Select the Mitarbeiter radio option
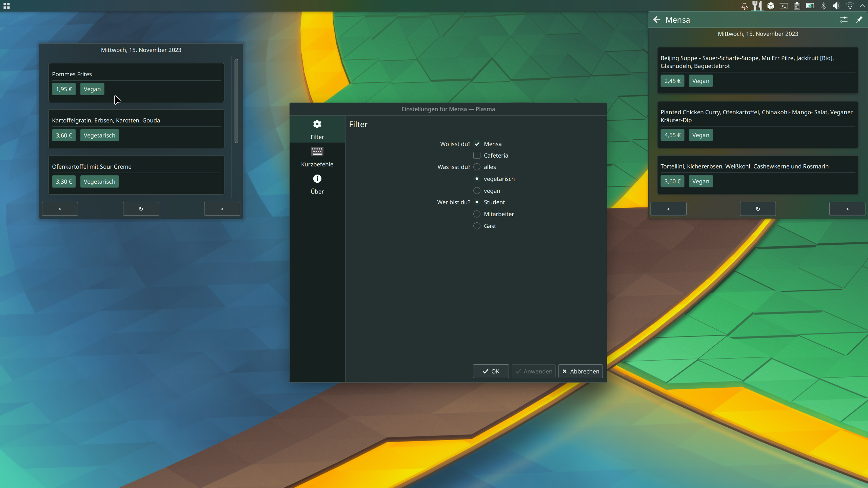The image size is (868, 488). coord(477,214)
